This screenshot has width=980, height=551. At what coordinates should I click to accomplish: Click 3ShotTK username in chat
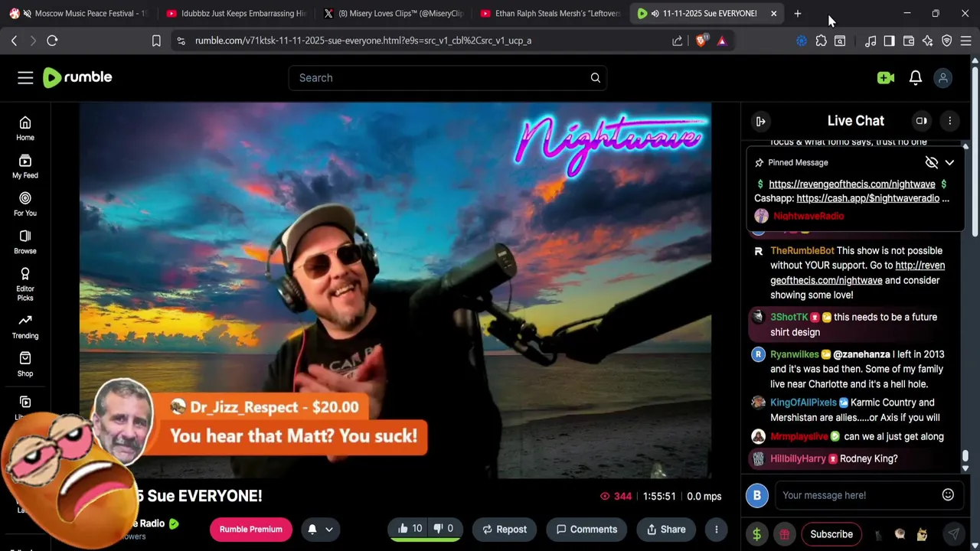tap(789, 317)
